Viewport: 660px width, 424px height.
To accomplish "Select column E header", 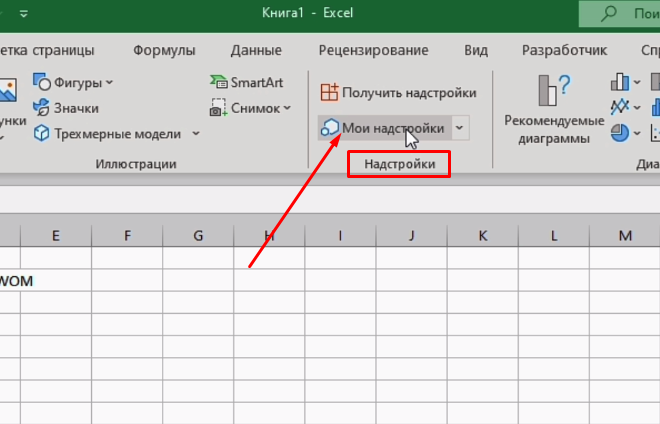I will point(56,235).
